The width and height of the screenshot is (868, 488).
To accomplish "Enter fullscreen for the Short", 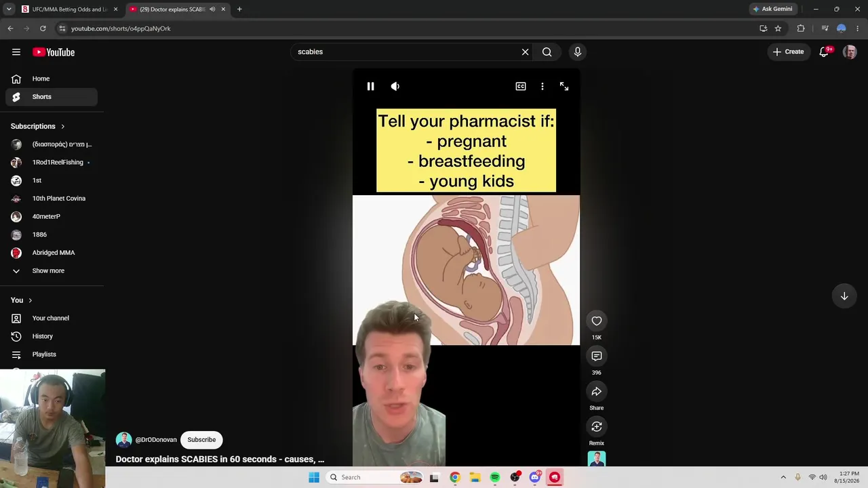I will 564,86.
